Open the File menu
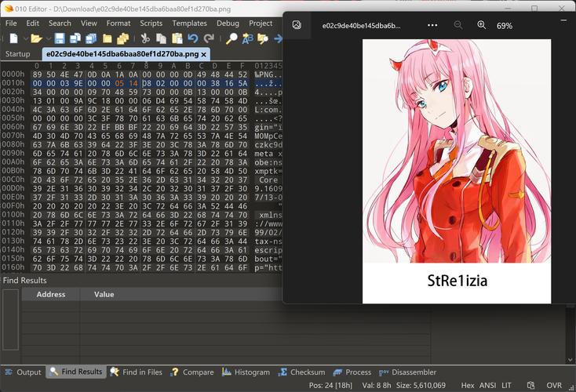Image resolution: width=576 pixels, height=392 pixels. tap(11, 23)
